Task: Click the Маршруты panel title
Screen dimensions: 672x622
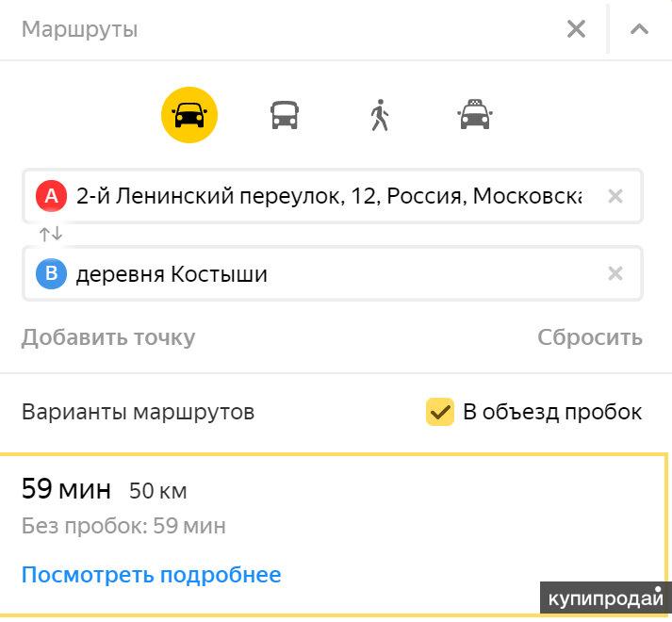Action: pyautogui.click(x=80, y=30)
